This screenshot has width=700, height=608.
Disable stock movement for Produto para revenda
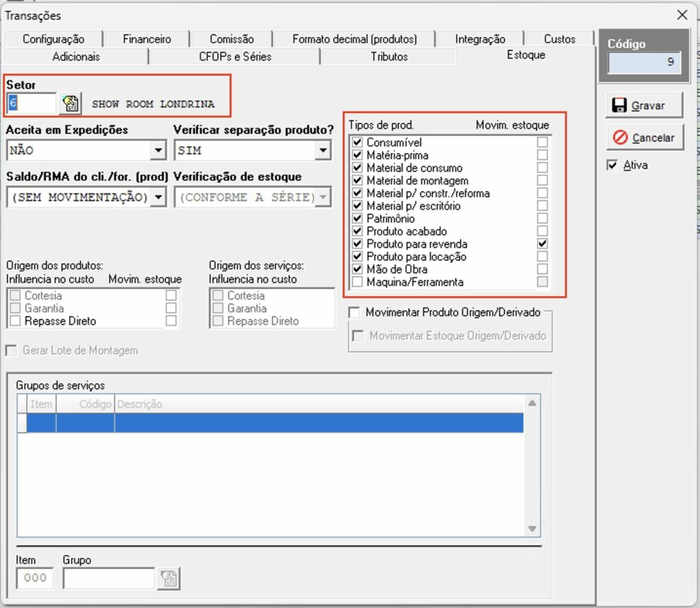tap(542, 243)
